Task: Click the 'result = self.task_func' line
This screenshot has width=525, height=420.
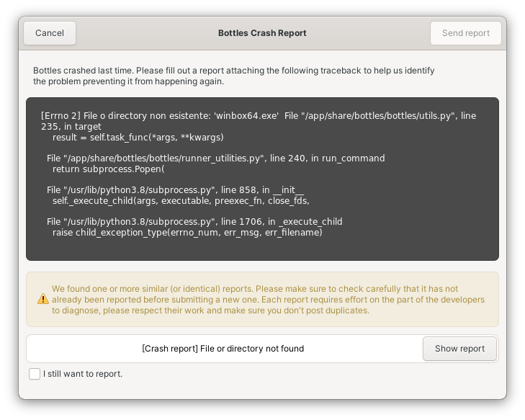Action: tap(138, 138)
